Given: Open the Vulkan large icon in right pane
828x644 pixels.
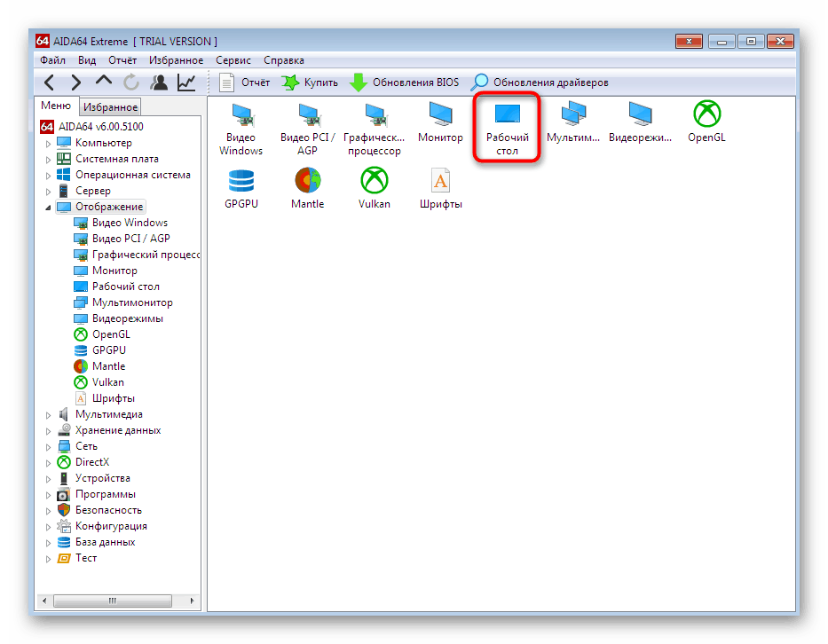Looking at the screenshot, I should click(374, 189).
